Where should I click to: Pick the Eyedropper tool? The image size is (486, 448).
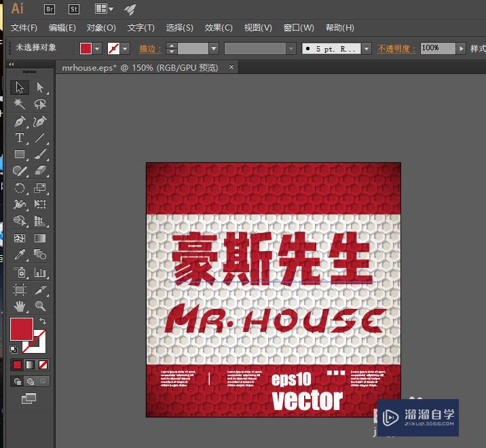[x=20, y=255]
